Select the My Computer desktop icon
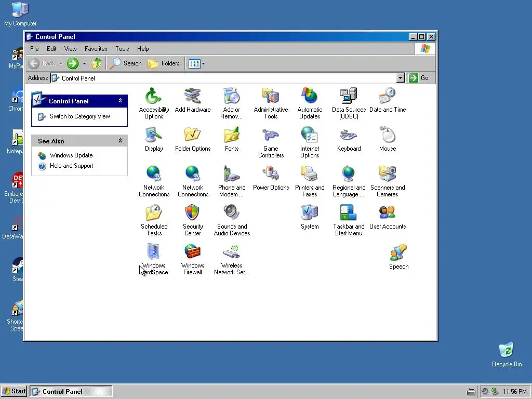This screenshot has width=532, height=399. [20, 14]
